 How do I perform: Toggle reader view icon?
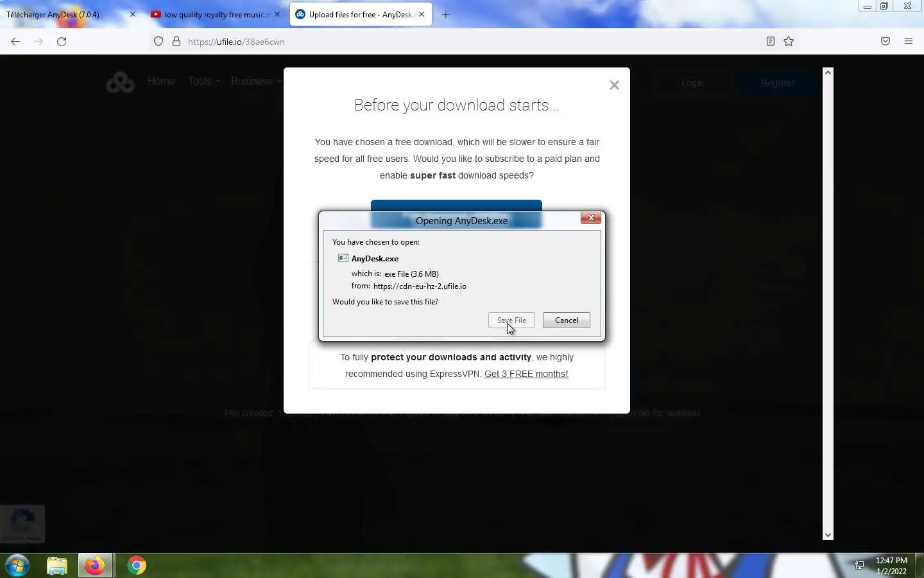click(771, 41)
